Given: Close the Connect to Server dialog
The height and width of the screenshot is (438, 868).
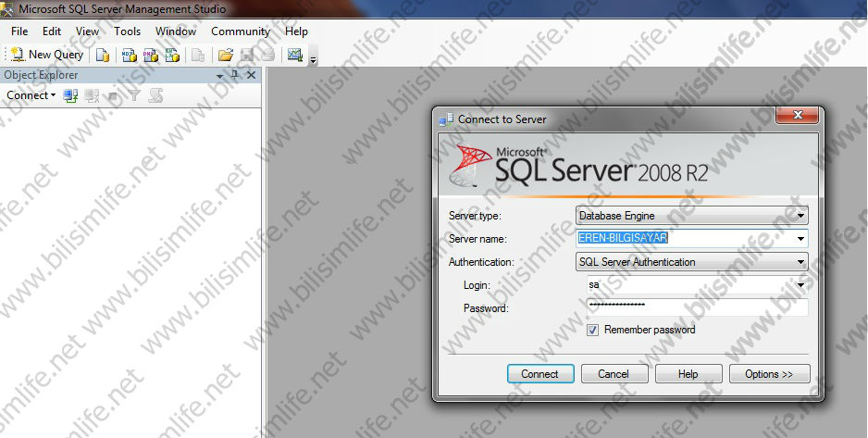Looking at the screenshot, I should pos(797,115).
